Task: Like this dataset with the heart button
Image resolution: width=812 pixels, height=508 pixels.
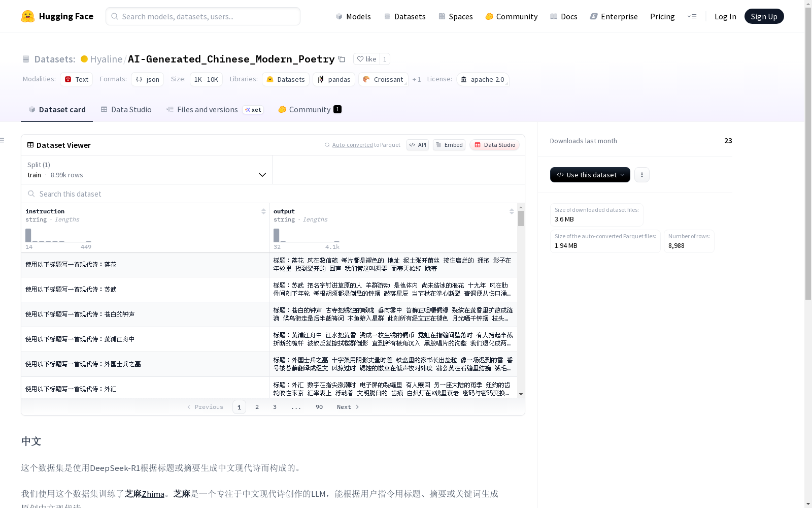Action: click(366, 59)
